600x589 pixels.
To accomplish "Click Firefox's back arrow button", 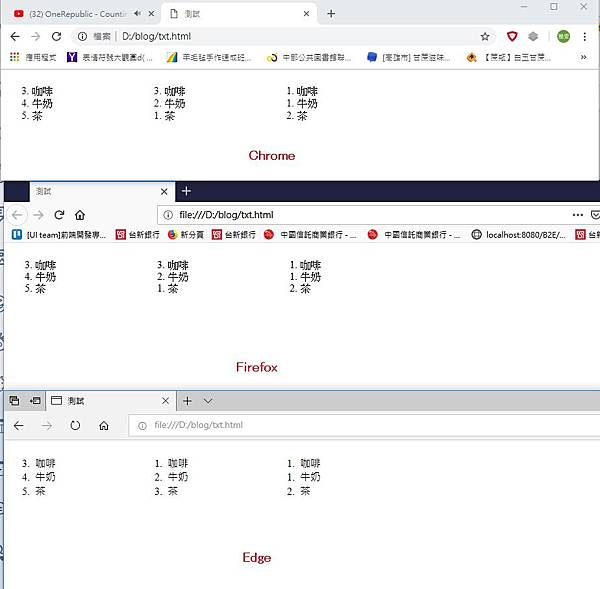I will tap(17, 215).
